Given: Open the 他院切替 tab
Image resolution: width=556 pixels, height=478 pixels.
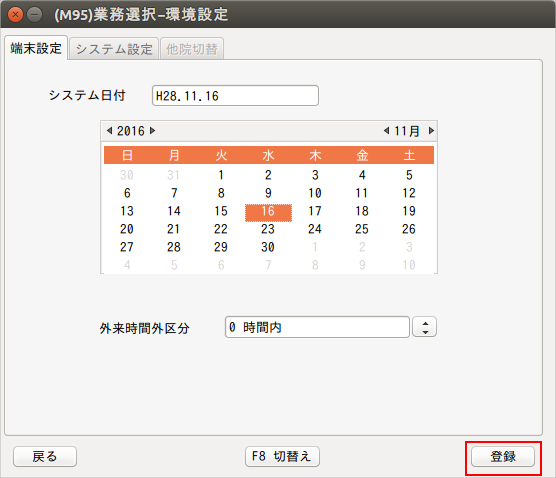Looking at the screenshot, I should pyautogui.click(x=192, y=49).
